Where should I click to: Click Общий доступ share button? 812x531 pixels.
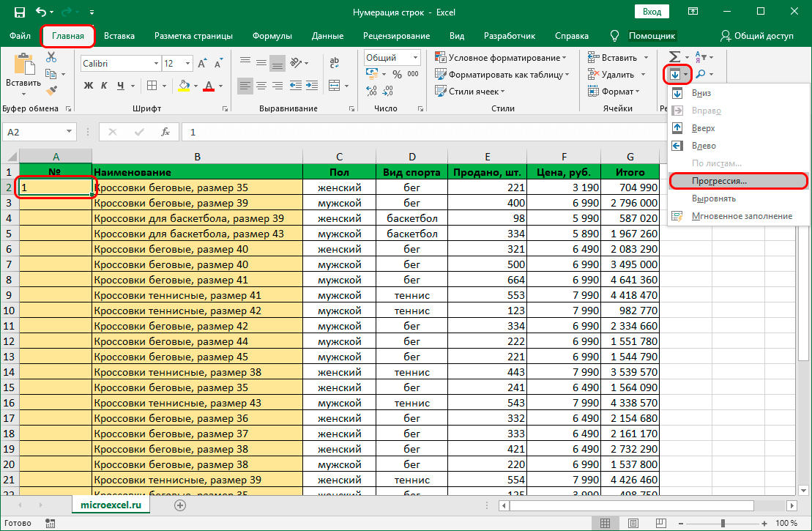tap(756, 36)
